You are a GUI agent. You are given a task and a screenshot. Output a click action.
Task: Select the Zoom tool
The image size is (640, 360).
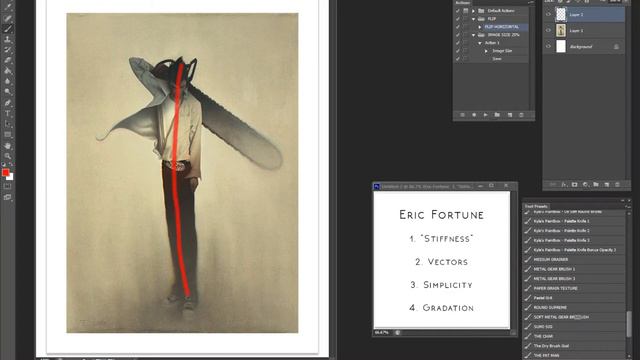[x=8, y=156]
